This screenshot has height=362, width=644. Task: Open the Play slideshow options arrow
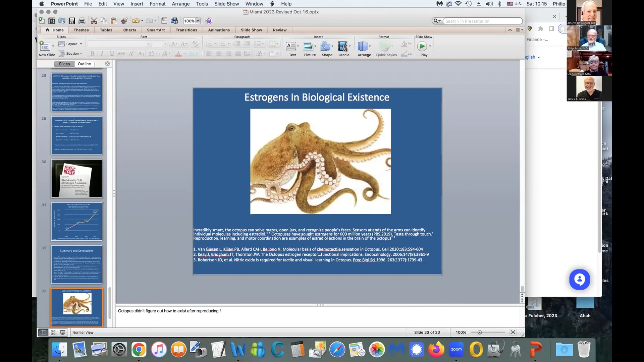(430, 46)
